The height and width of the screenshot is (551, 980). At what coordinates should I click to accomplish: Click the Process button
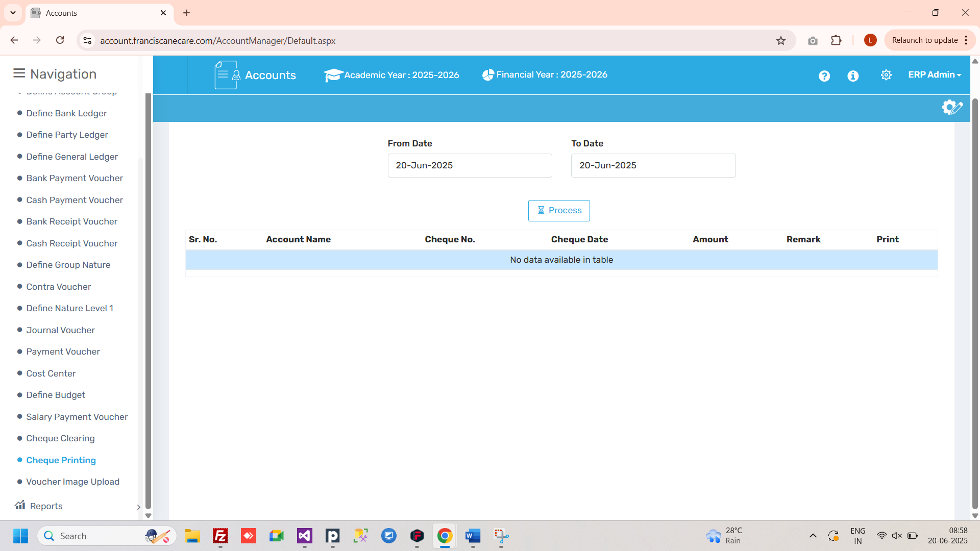point(559,211)
